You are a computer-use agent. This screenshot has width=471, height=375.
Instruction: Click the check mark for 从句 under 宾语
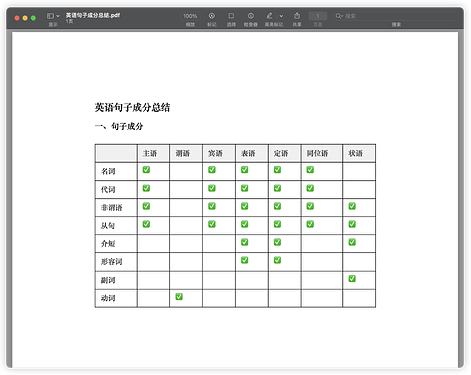(x=212, y=224)
